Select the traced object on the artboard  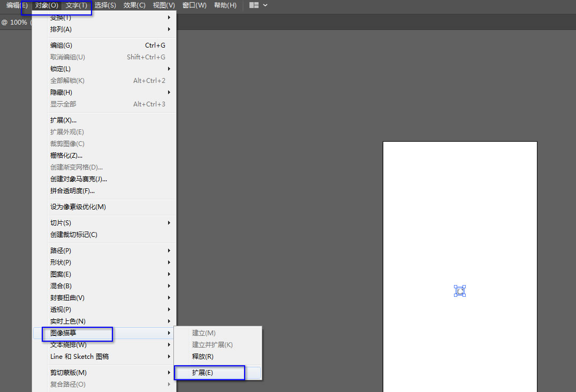point(459,290)
